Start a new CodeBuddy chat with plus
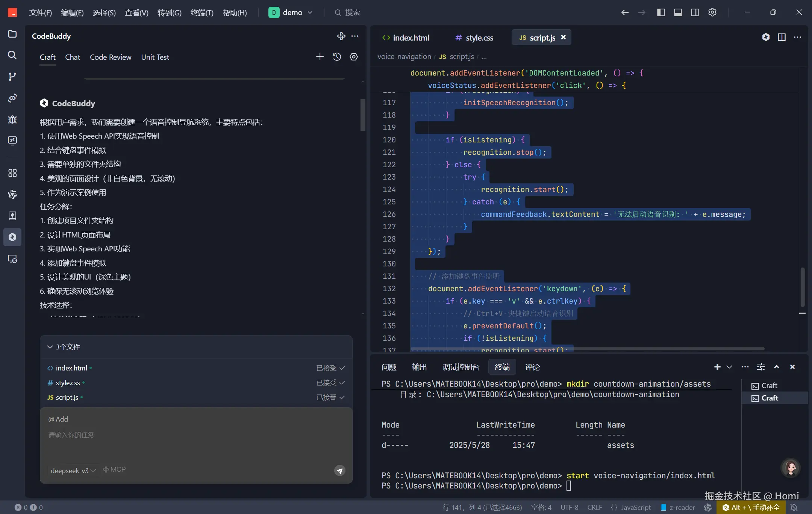The image size is (812, 514). point(320,57)
